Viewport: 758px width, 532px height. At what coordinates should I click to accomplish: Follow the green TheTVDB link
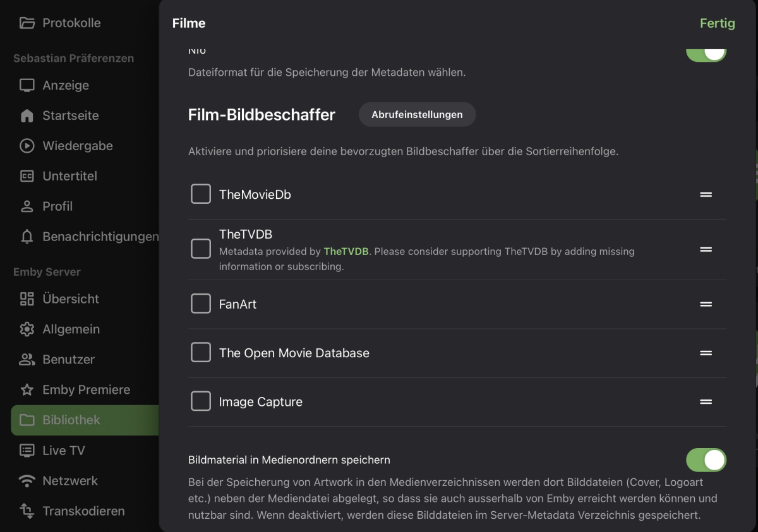click(x=346, y=251)
